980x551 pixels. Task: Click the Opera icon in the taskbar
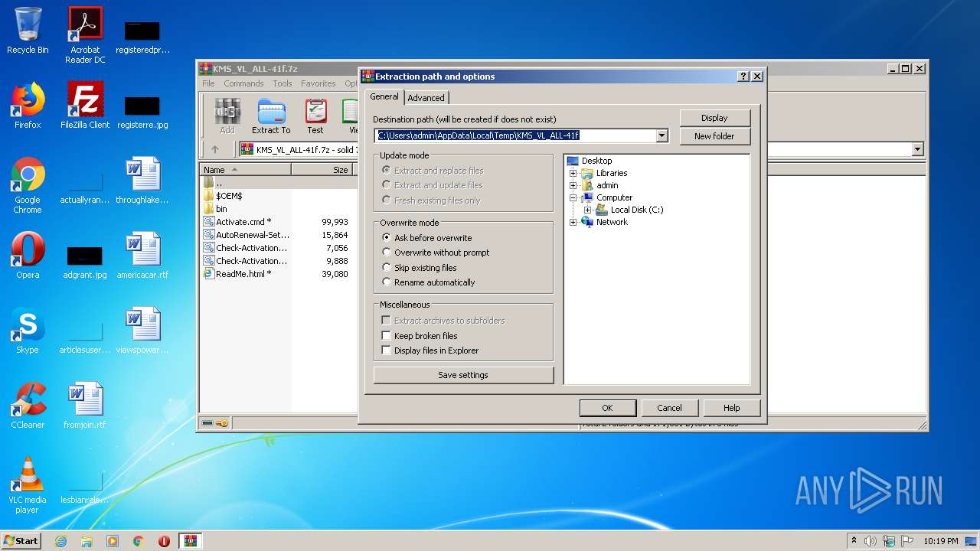click(x=164, y=541)
